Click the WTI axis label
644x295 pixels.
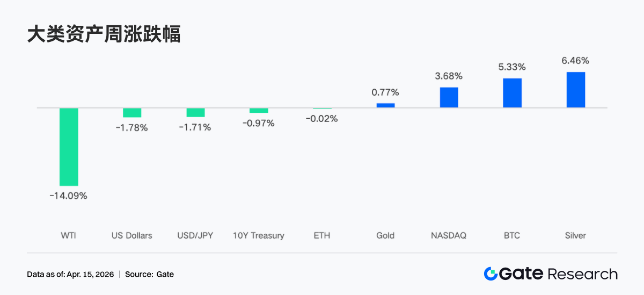(68, 235)
